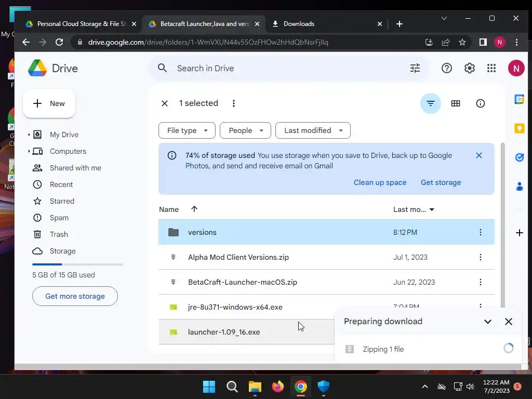Image resolution: width=532 pixels, height=399 pixels.
Task: Open search options filter icon in search bar
Action: [x=415, y=68]
